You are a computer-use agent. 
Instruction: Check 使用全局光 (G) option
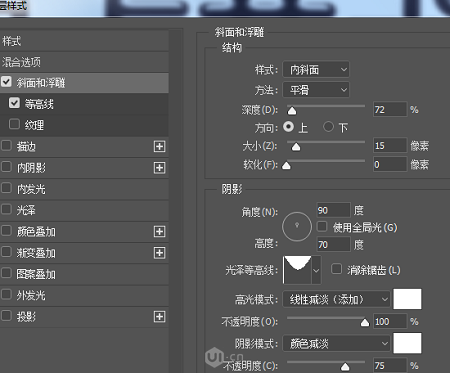coord(322,227)
